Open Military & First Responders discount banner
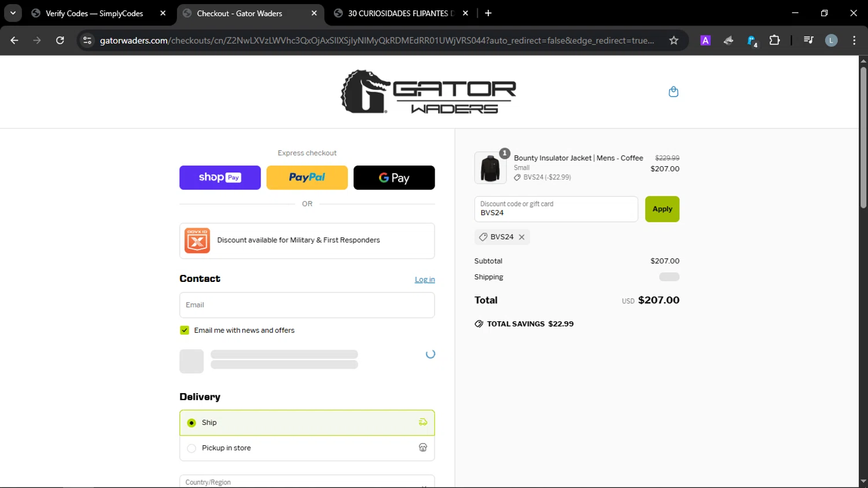868x488 pixels. click(x=307, y=241)
